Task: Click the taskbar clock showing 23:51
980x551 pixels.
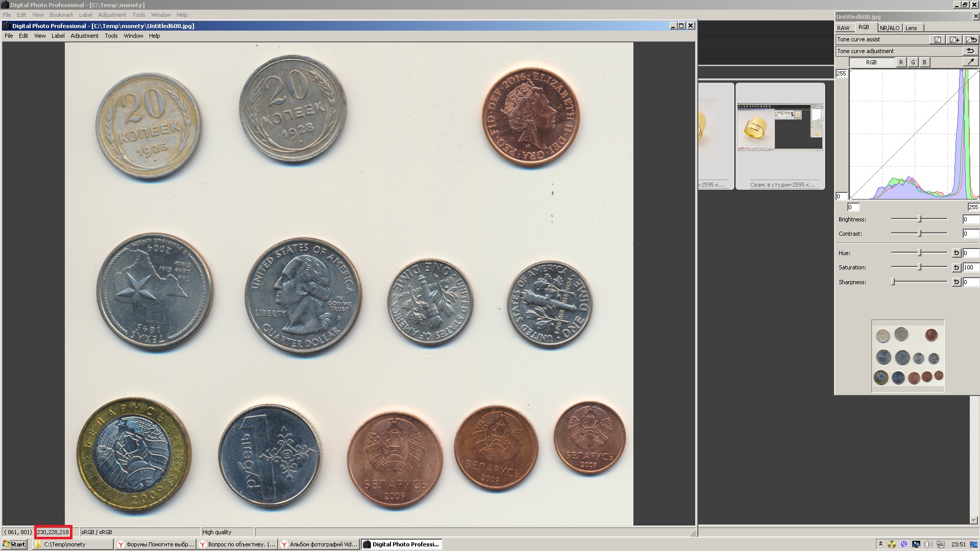Action: click(x=958, y=544)
